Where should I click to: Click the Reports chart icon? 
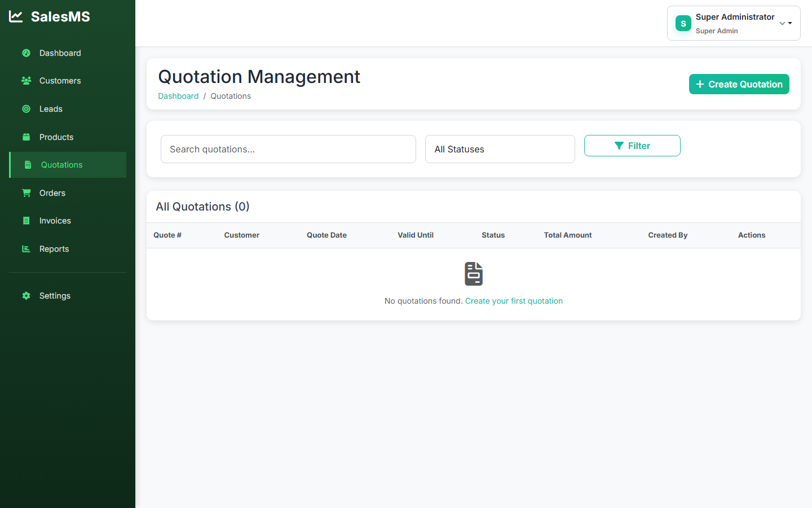coord(26,249)
